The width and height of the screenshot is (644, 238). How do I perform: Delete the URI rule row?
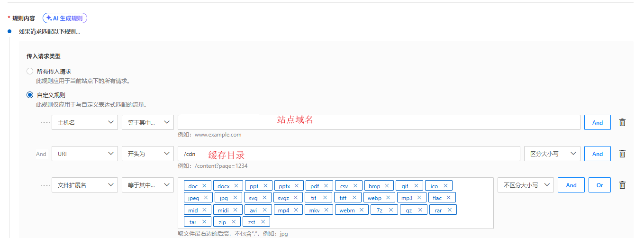coord(622,154)
